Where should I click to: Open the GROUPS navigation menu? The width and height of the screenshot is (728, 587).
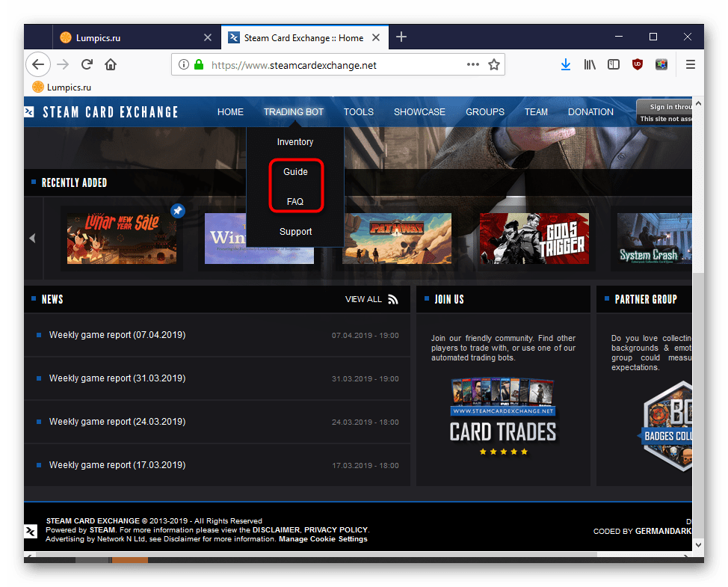485,112
